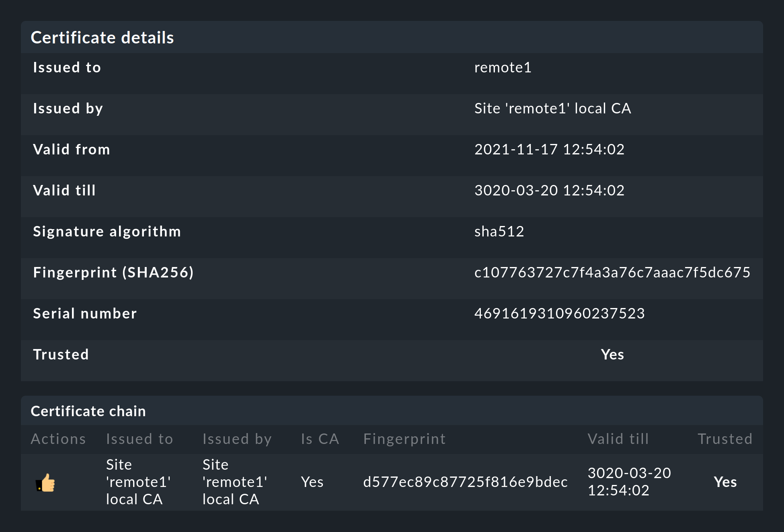Select the Certificate details panel header
This screenshot has width=784, height=532.
pos(102,37)
